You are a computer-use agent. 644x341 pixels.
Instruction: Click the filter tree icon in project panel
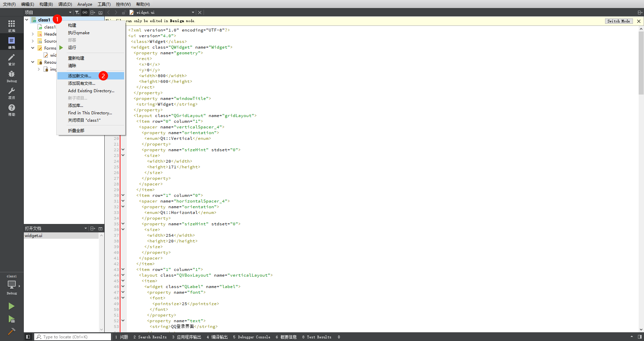click(x=77, y=12)
